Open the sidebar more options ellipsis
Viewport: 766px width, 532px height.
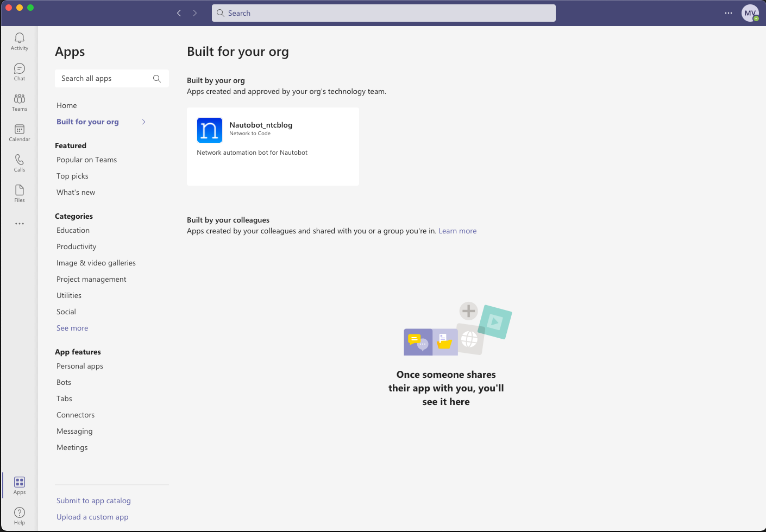coord(19,224)
